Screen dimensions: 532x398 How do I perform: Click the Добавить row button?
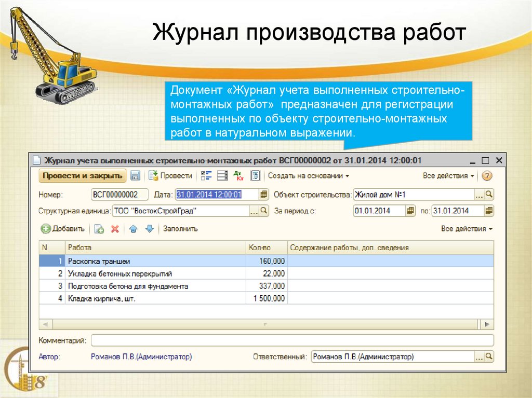pos(63,229)
